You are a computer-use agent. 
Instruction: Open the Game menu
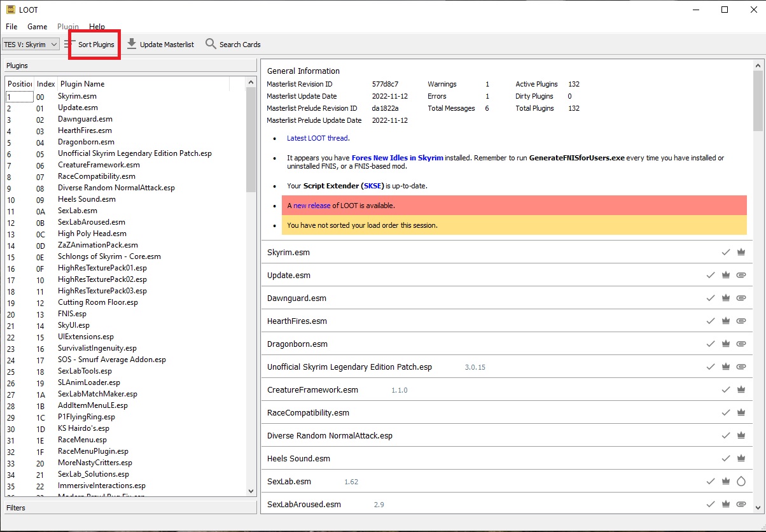(37, 27)
